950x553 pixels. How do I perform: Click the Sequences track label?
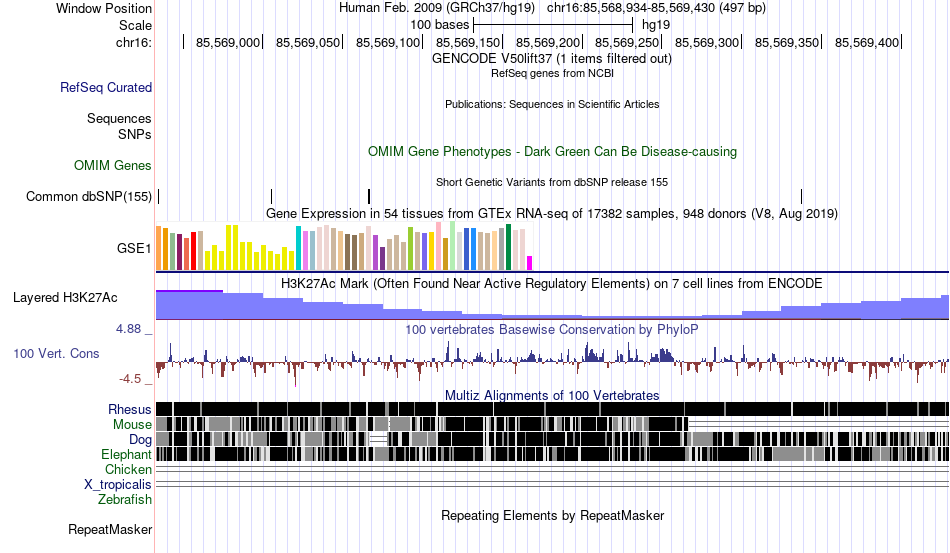click(119, 118)
